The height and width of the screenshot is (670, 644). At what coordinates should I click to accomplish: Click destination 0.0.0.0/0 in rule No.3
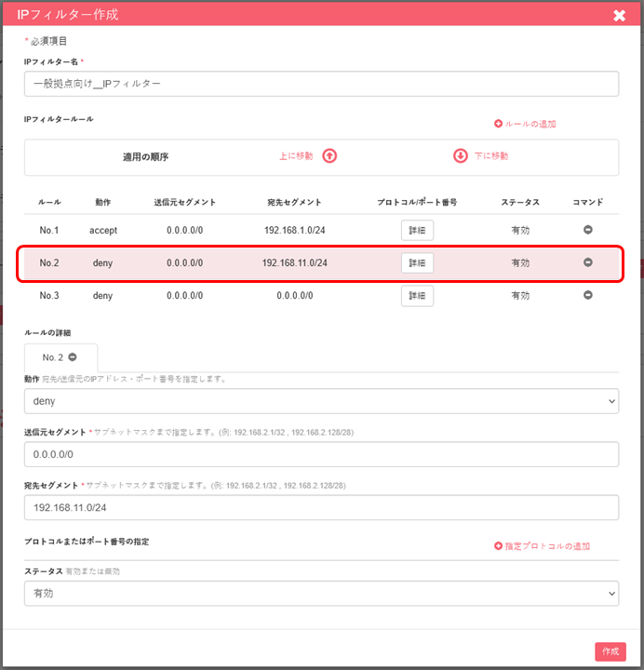click(295, 296)
